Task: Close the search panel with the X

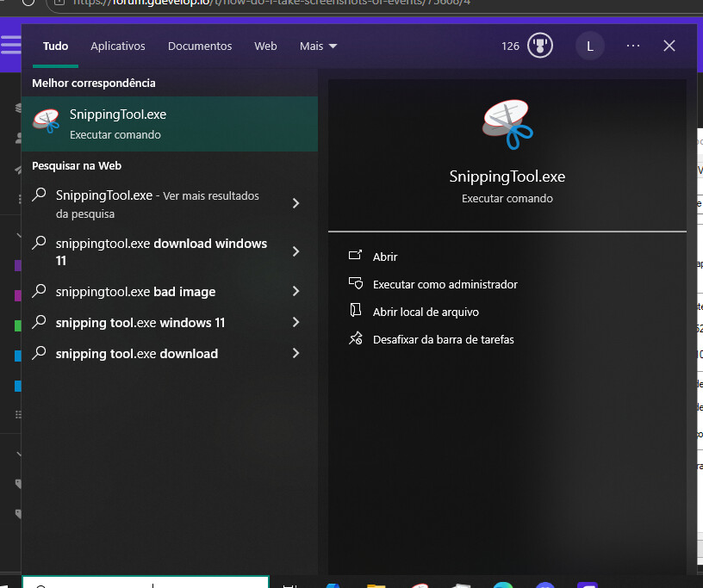Action: tap(669, 46)
